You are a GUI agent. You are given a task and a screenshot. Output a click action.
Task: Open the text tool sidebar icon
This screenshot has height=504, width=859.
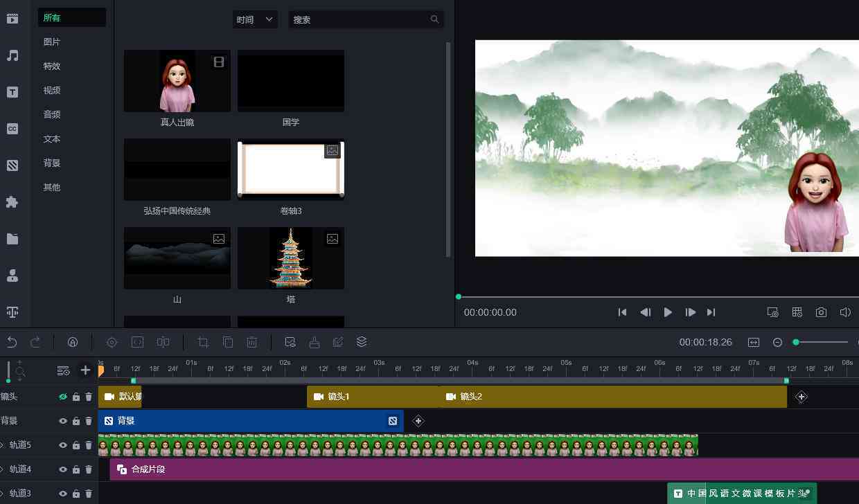point(12,92)
